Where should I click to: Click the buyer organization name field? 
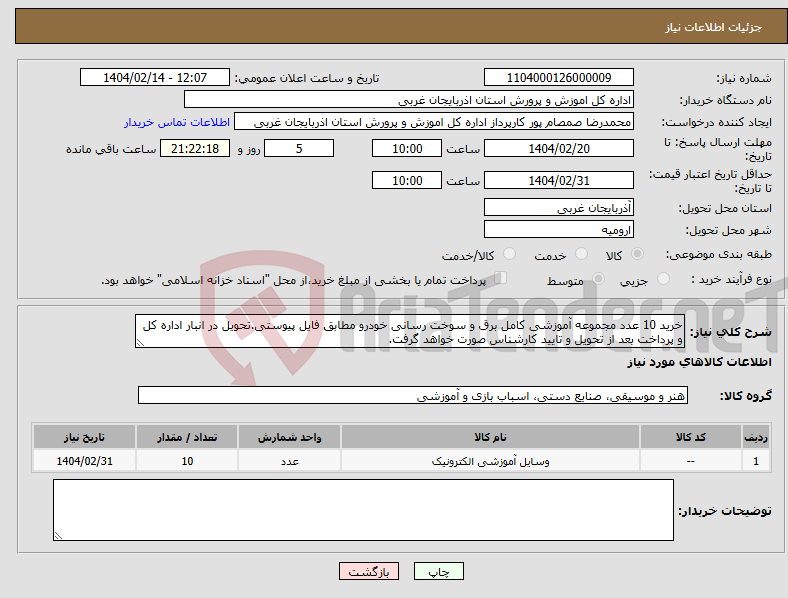pos(409,99)
